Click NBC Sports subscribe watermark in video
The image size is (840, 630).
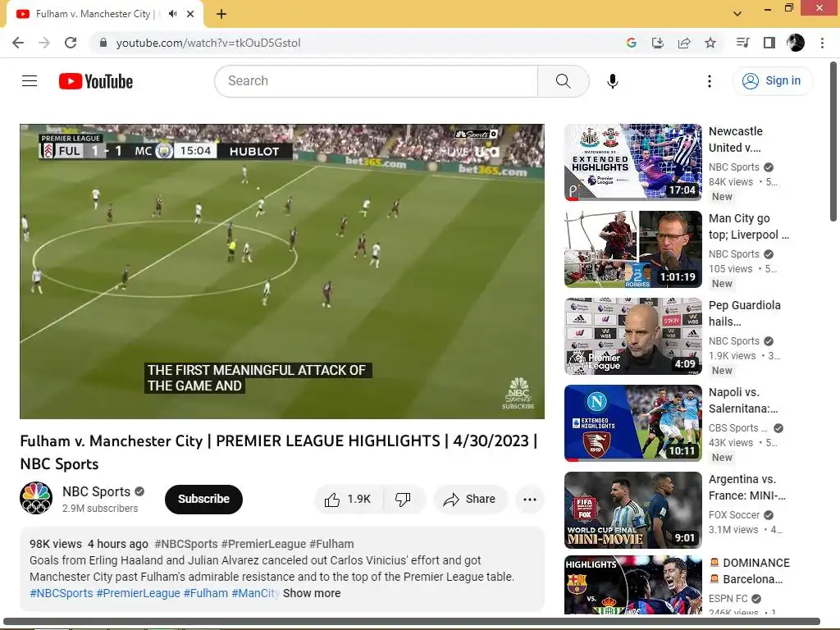pos(518,393)
